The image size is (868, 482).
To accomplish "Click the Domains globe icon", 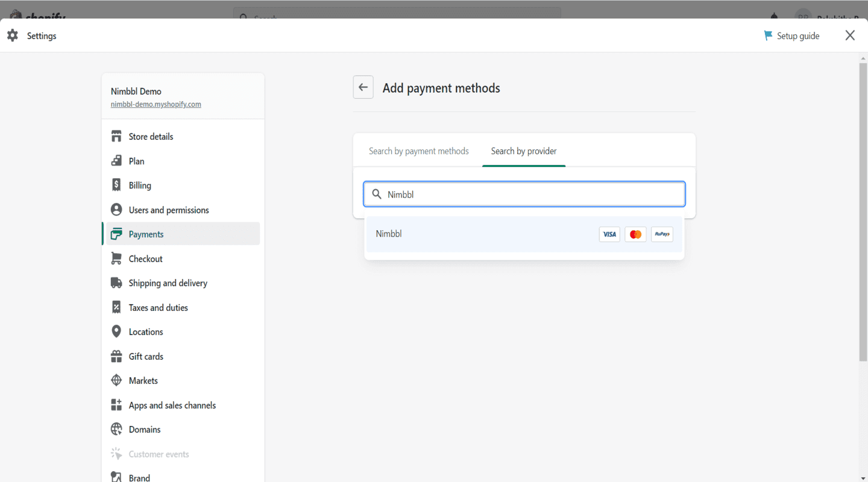I will (116, 429).
